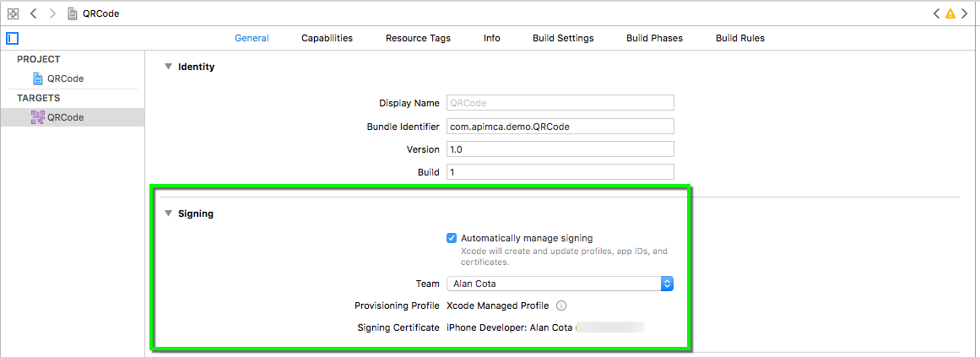The width and height of the screenshot is (980, 357).
Task: Collapse the Identity section
Action: tap(168, 67)
